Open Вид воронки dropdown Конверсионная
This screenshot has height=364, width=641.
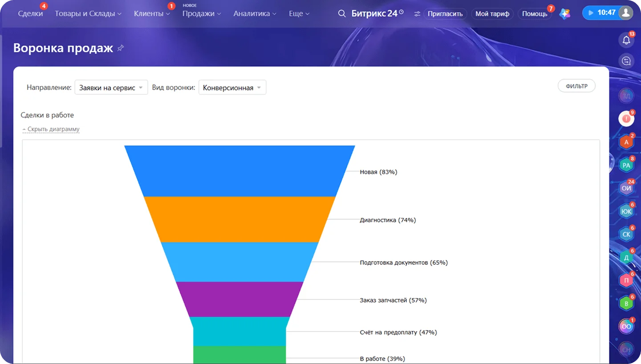tap(232, 88)
